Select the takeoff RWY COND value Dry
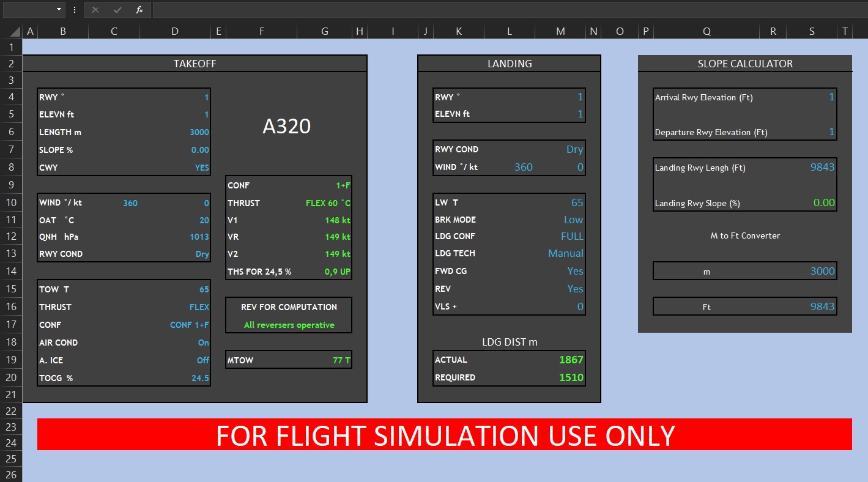The width and height of the screenshot is (868, 482). (x=202, y=254)
